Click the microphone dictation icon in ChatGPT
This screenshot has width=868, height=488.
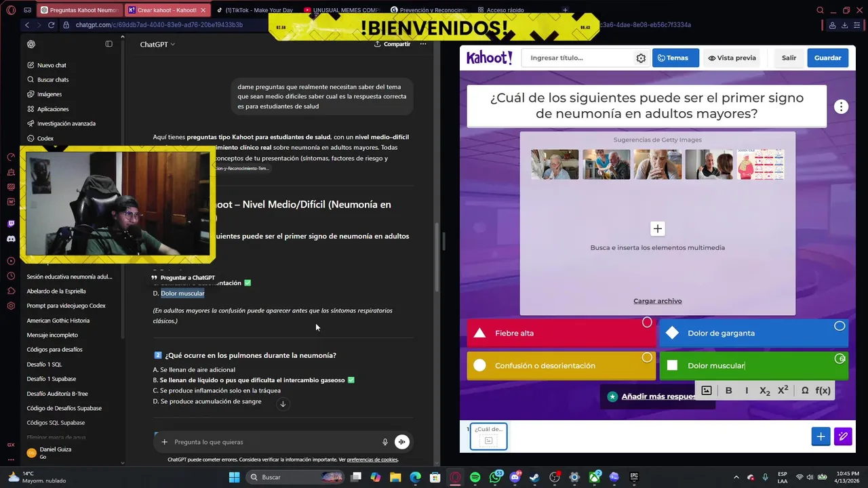(385, 442)
